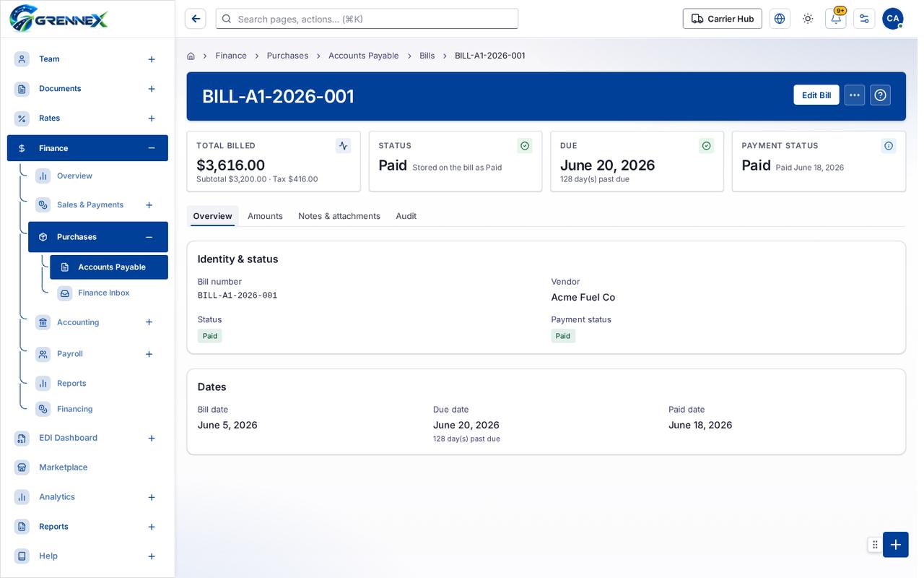This screenshot has width=924, height=578.
Task: Click the Payment Status info icon
Action: [889, 146]
